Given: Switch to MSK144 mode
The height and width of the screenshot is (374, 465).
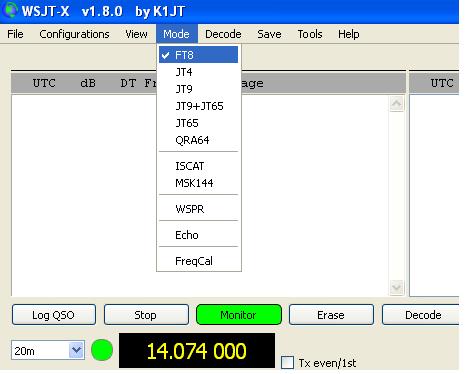Looking at the screenshot, I should click(198, 183).
